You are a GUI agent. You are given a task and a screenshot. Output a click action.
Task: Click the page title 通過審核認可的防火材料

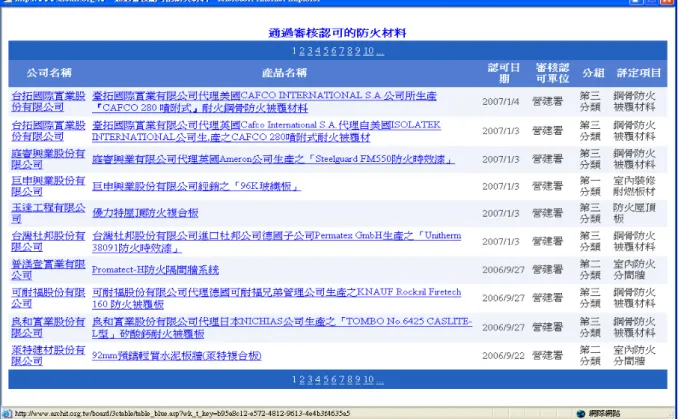[x=337, y=33]
